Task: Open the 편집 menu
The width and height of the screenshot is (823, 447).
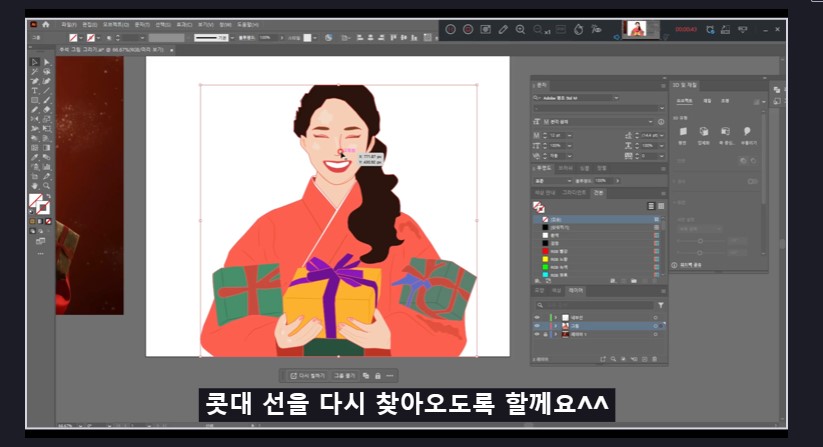Action: (x=89, y=25)
